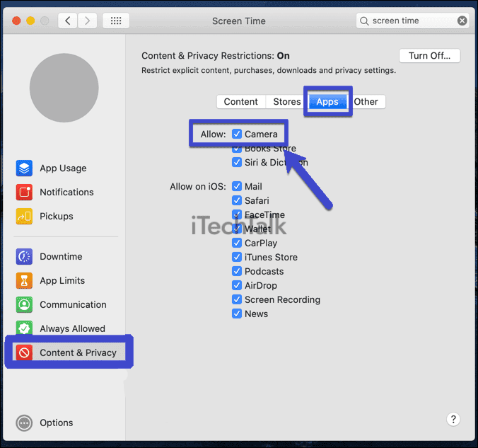This screenshot has width=478, height=448.
Task: Go forward with the right chevron button
Action: point(87,21)
